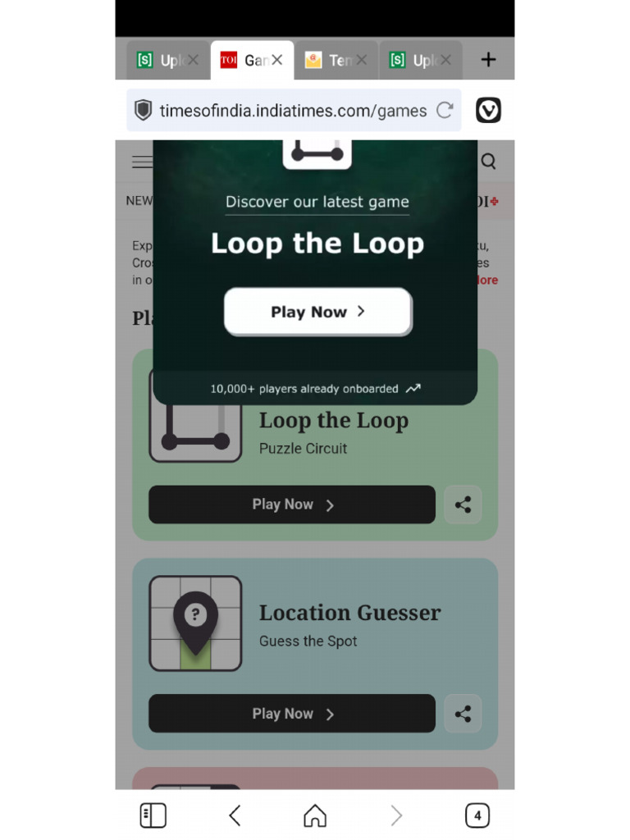Click Play Now under Loop the Loop card
The width and height of the screenshot is (630, 840).
(292, 504)
